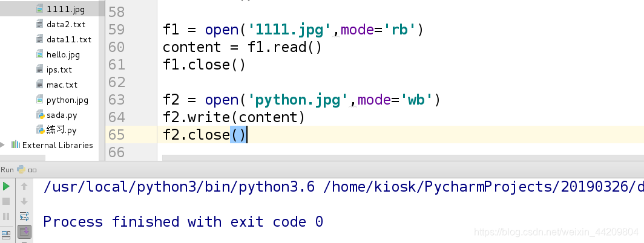The image size is (644, 243).
Task: Rerun the script with the green play icon
Action: pyautogui.click(x=6, y=186)
